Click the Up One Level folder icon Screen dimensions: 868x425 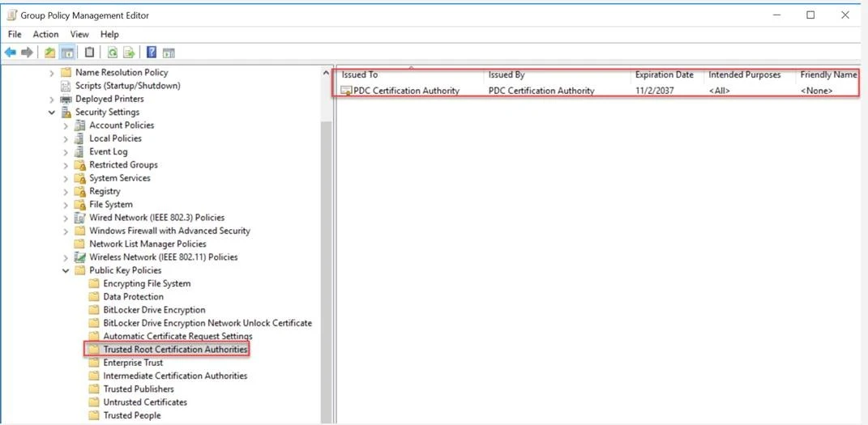50,53
